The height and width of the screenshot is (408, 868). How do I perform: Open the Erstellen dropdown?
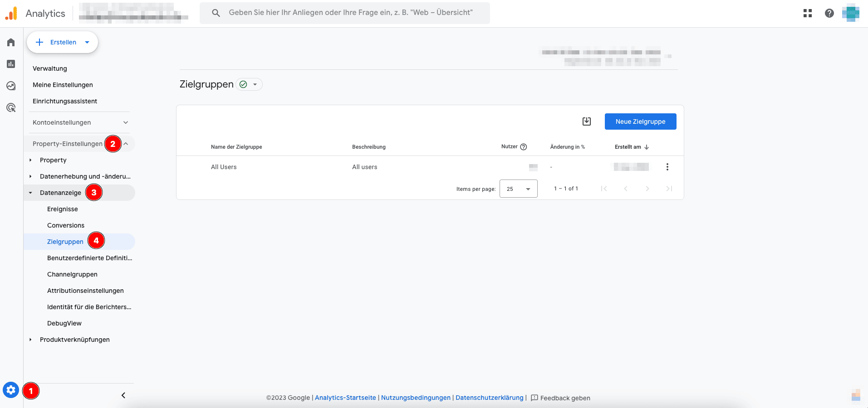(63, 42)
